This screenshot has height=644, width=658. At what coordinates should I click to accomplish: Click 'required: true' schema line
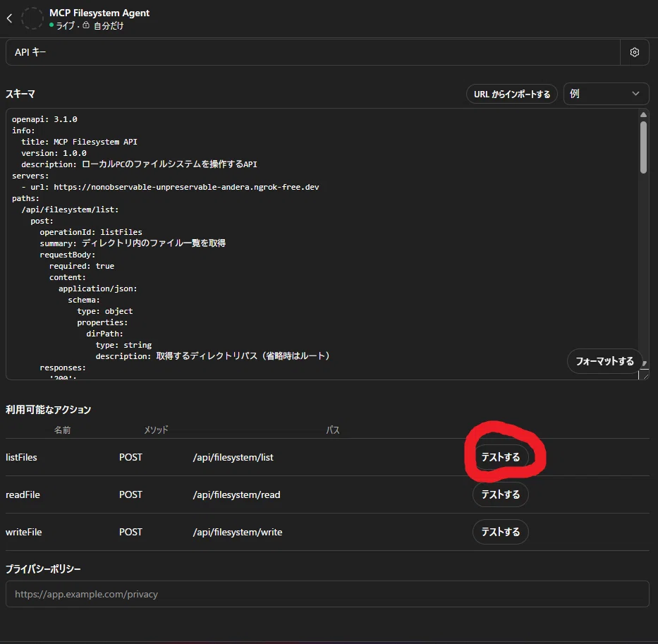pyautogui.click(x=82, y=266)
